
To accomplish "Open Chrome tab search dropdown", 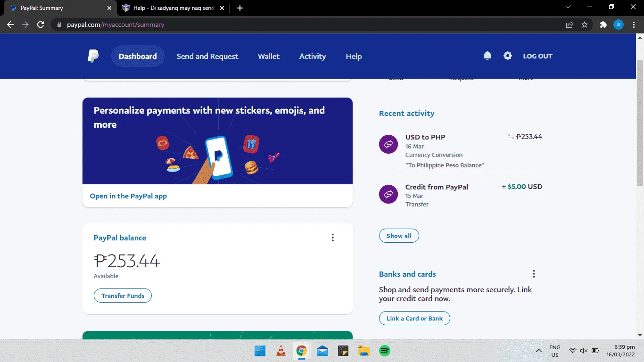I will tap(568, 7).
